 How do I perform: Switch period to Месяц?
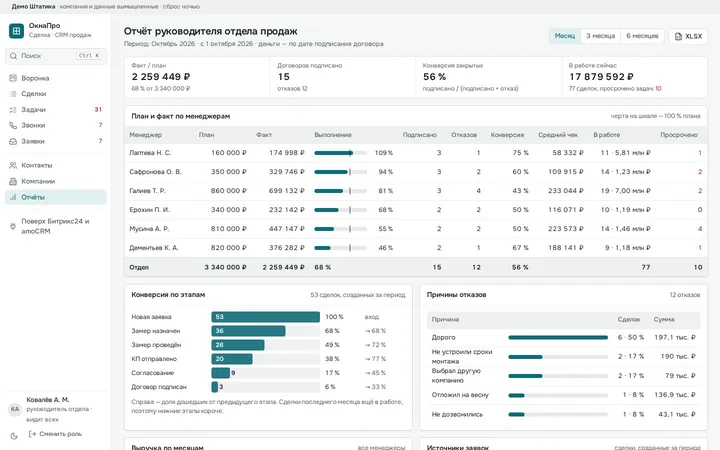coord(564,36)
